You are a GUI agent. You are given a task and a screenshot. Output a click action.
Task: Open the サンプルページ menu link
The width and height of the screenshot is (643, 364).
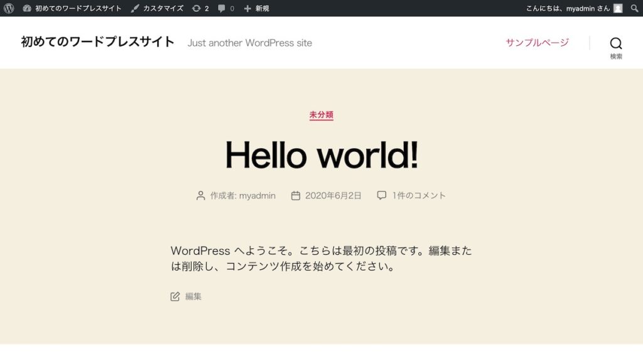point(538,42)
